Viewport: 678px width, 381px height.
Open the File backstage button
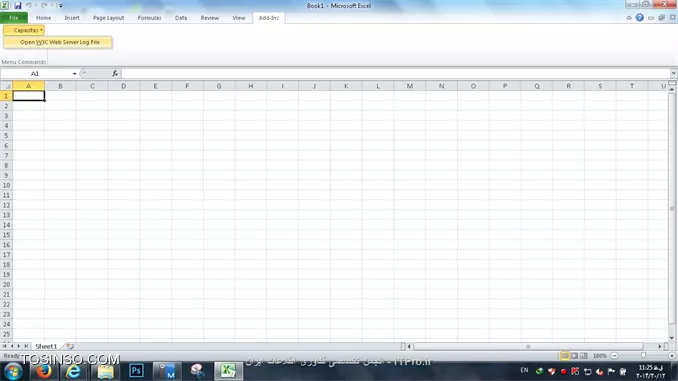[14, 18]
